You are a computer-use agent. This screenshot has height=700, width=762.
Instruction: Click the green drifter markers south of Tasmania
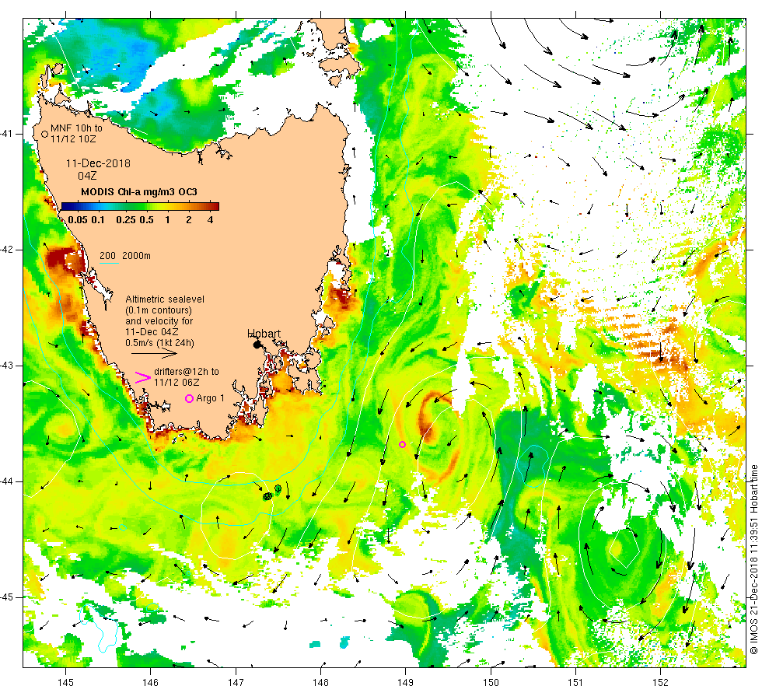pyautogui.click(x=272, y=492)
